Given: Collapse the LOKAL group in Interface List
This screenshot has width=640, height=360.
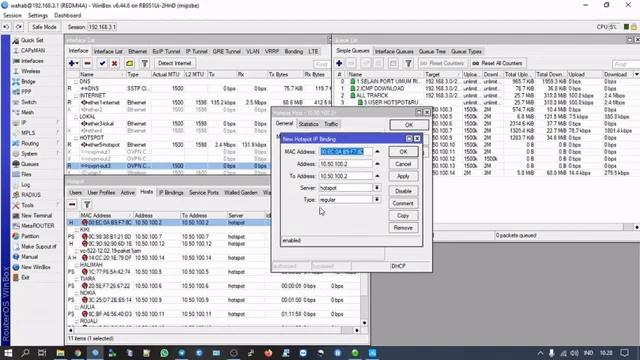Looking at the screenshot, I should pos(76,117).
